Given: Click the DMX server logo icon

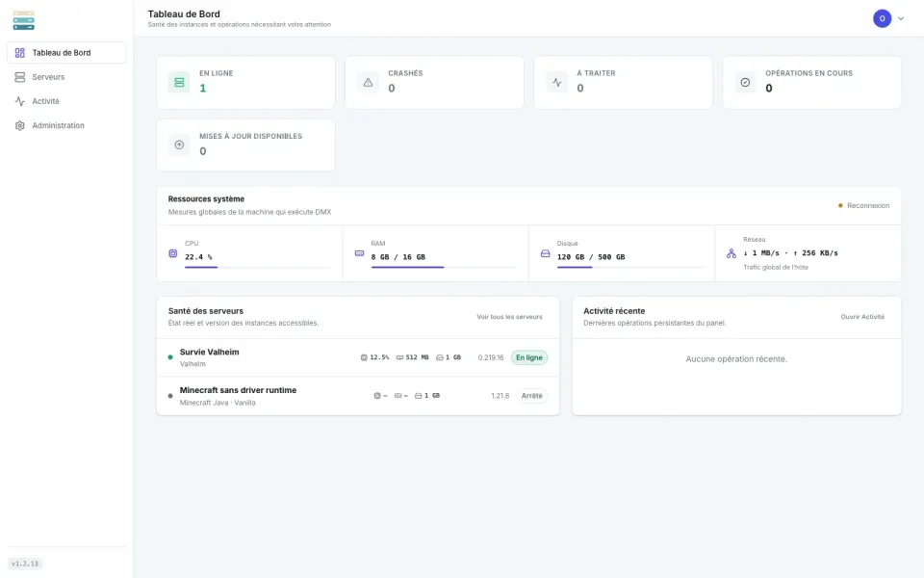Looking at the screenshot, I should click(x=23, y=20).
